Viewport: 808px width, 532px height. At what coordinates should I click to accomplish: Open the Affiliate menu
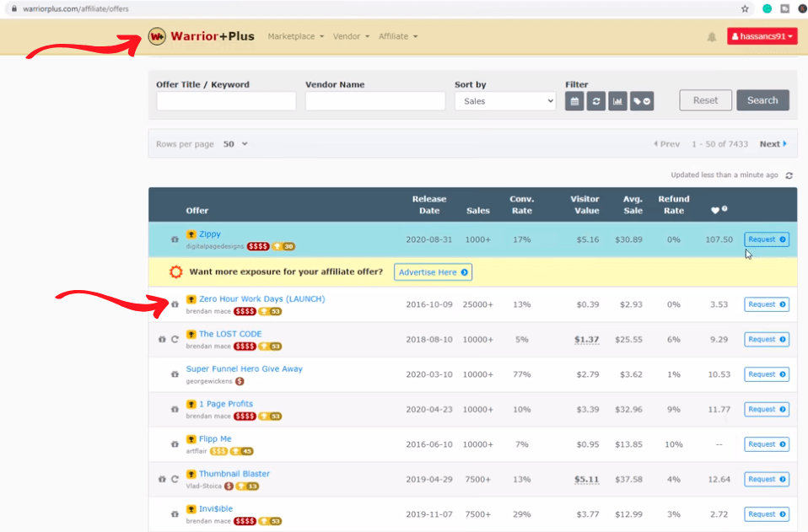pos(398,36)
